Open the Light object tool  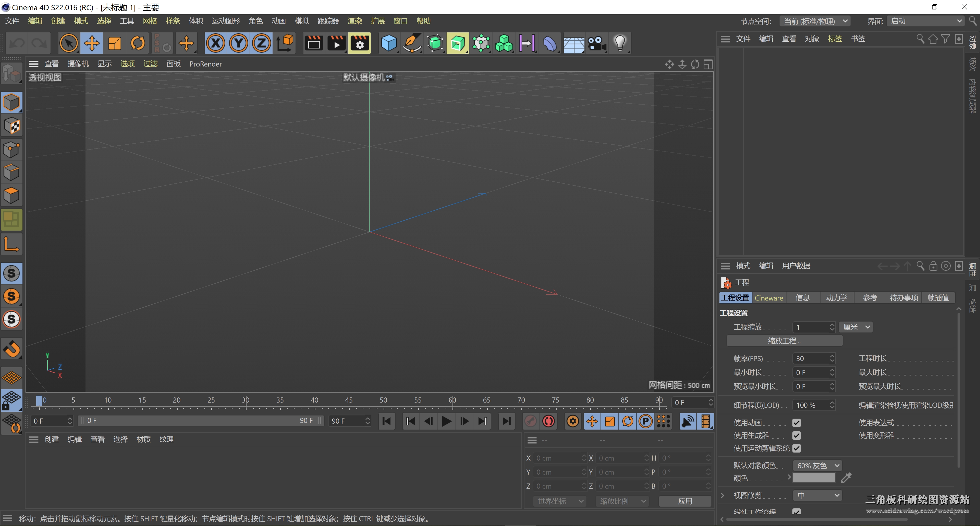click(x=620, y=43)
